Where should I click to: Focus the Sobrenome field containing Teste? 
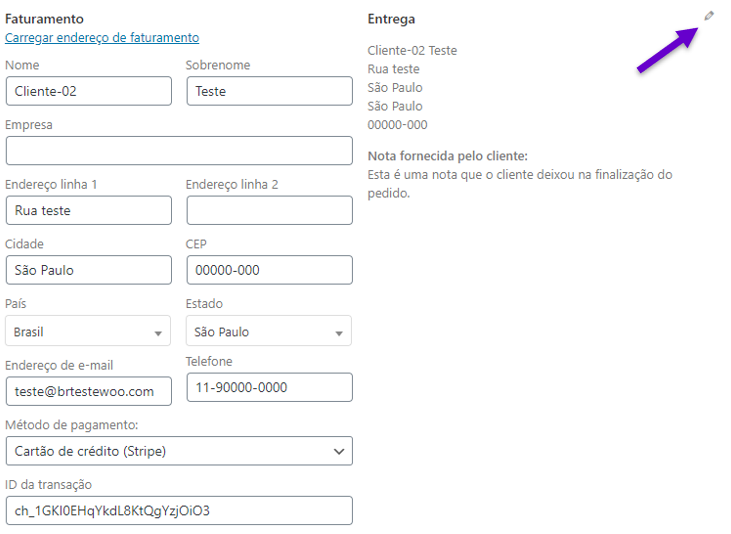269,91
